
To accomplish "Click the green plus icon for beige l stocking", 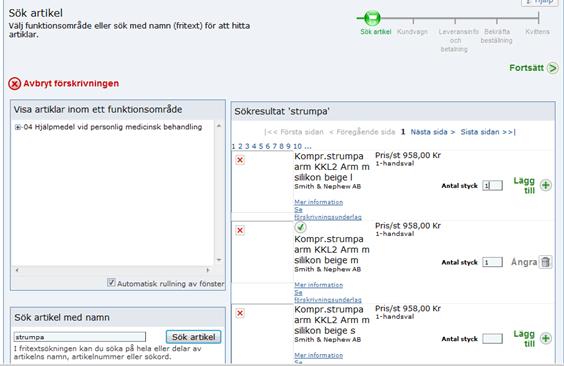I will [546, 185].
